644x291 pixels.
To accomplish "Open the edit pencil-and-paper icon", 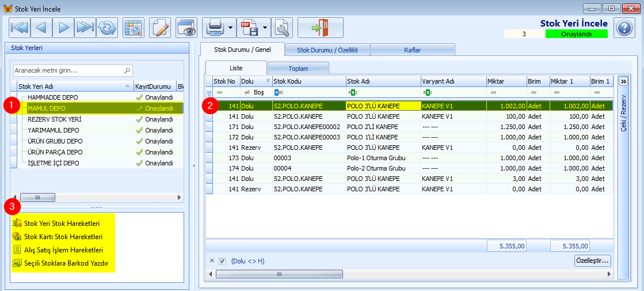I will pyautogui.click(x=160, y=28).
